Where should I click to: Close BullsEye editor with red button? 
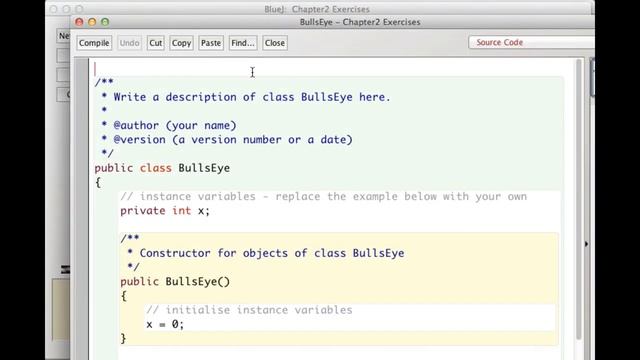tap(79, 22)
